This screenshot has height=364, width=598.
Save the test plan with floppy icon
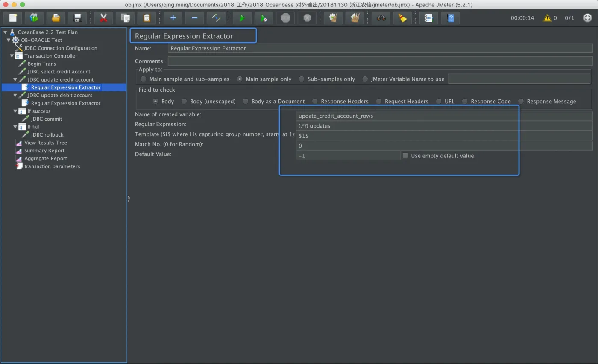coord(77,18)
